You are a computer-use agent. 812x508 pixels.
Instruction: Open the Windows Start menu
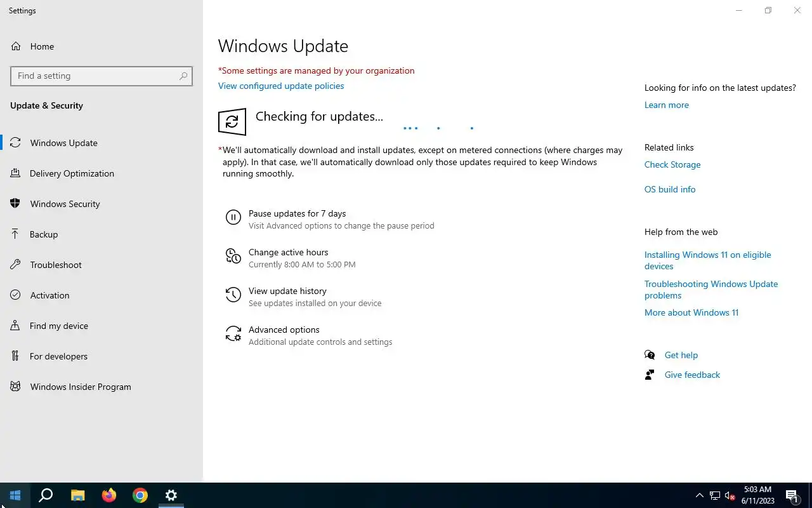15,495
